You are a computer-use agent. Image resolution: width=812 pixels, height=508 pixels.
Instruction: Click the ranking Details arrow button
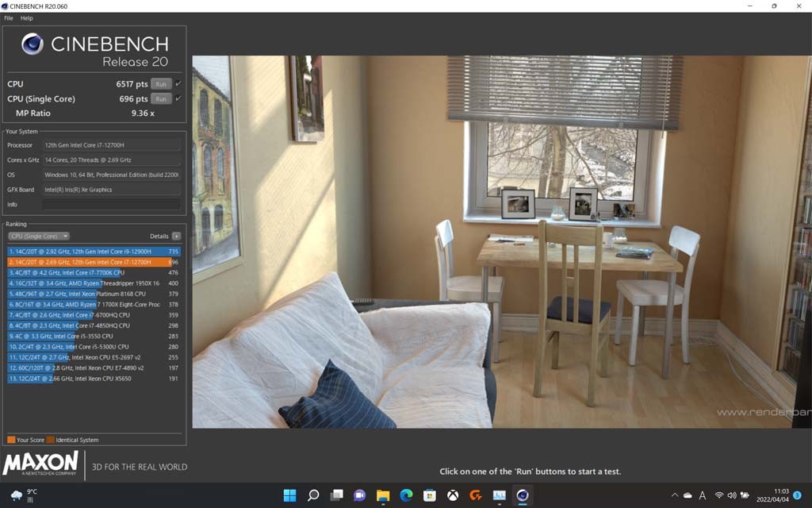tap(176, 236)
